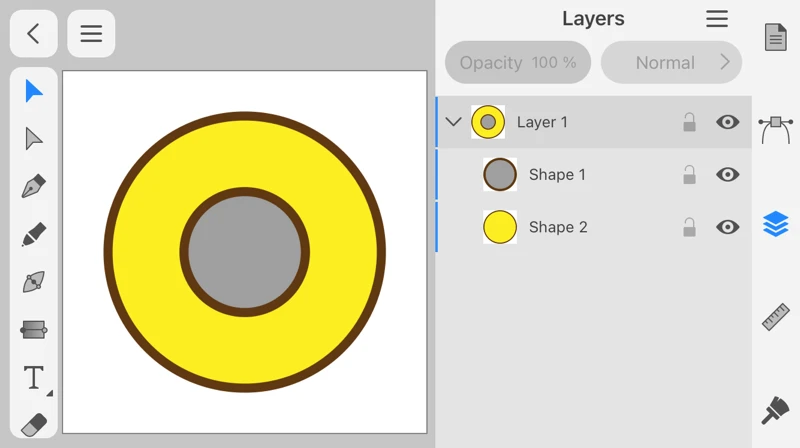Open the Layers panel hamburger menu

[x=717, y=19]
